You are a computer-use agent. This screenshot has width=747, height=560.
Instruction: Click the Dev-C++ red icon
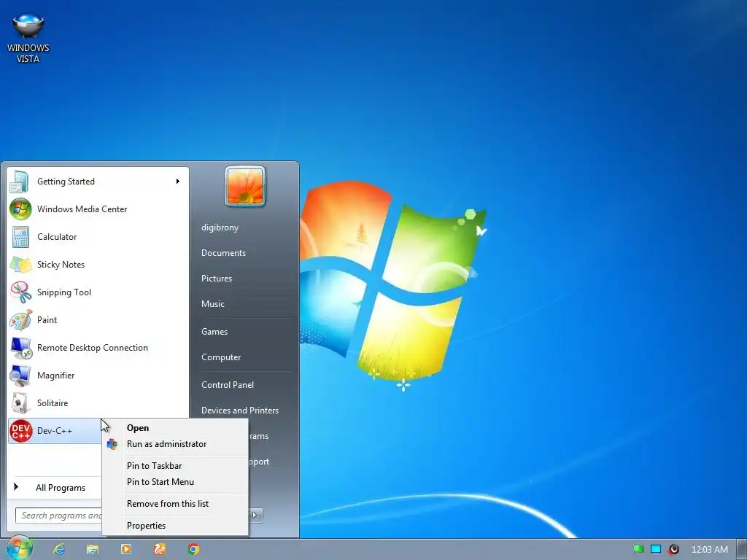20,431
